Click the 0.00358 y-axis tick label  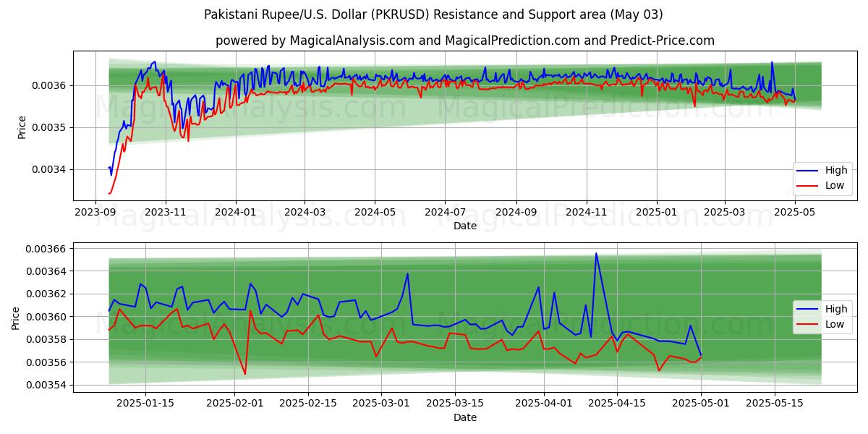[x=46, y=339]
